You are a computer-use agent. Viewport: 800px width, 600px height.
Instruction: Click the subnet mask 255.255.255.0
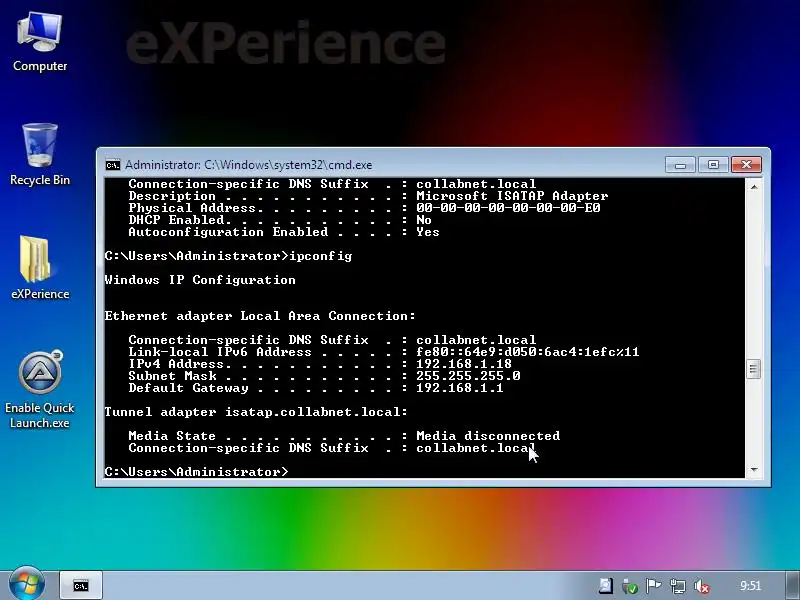pyautogui.click(x=468, y=376)
